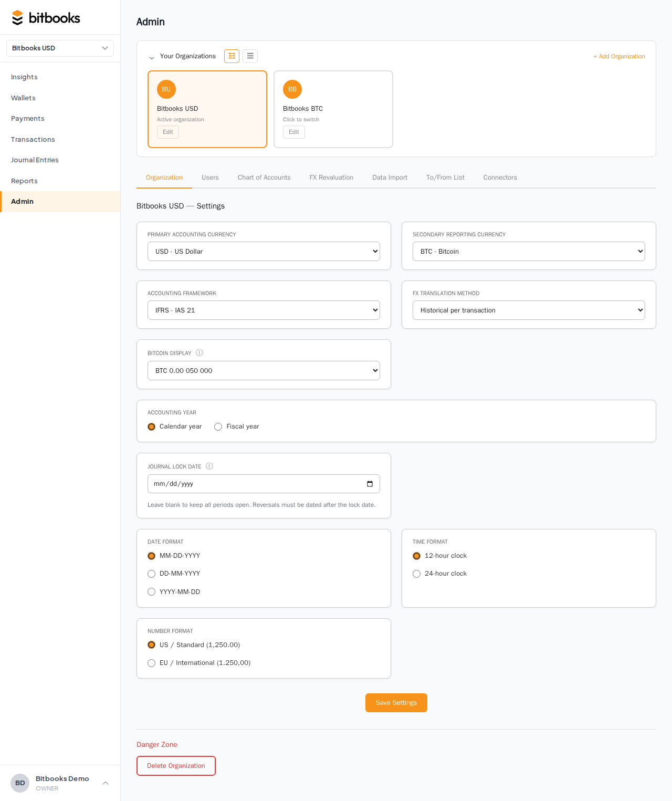
Task: Go to Journal Entries in sidebar
Action: 60,160
